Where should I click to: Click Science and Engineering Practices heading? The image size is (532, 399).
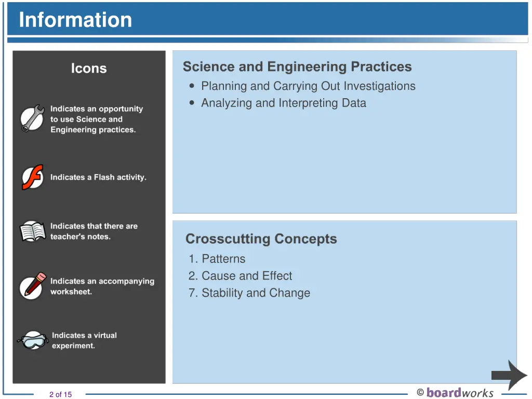point(297,66)
